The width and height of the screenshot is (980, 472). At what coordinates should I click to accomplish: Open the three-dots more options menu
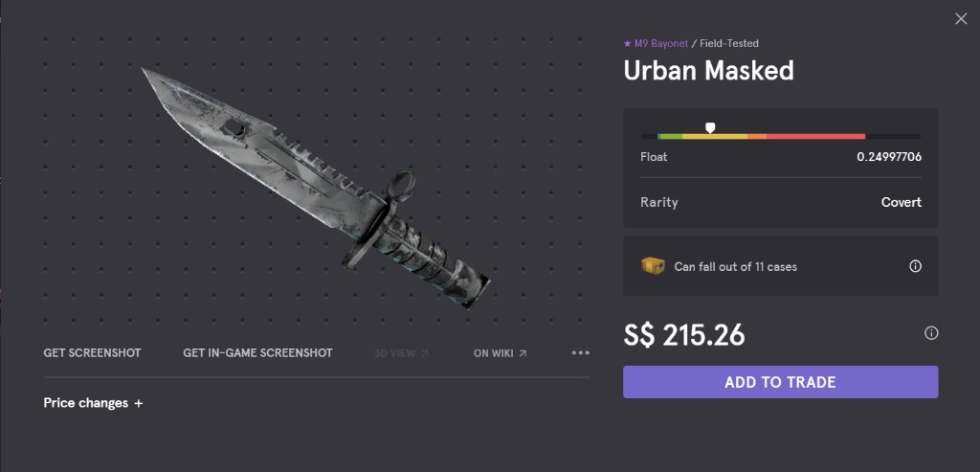[x=581, y=353]
